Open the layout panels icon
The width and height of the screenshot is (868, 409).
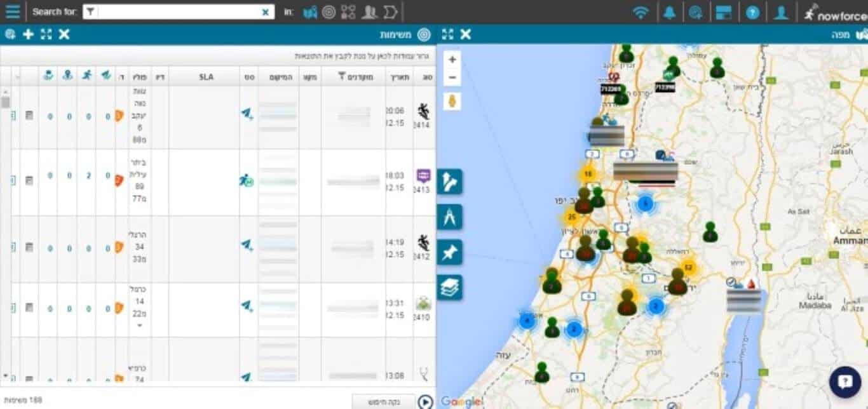point(724,12)
